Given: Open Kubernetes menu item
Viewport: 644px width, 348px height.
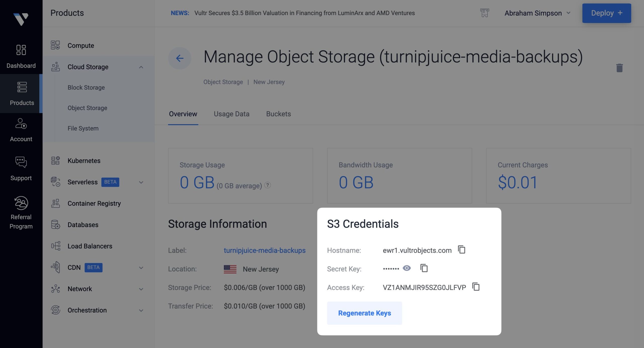Looking at the screenshot, I should click(x=84, y=161).
